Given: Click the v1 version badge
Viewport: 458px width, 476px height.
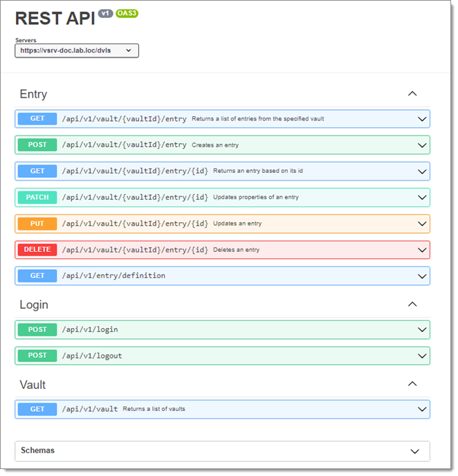Looking at the screenshot, I should (x=105, y=13).
